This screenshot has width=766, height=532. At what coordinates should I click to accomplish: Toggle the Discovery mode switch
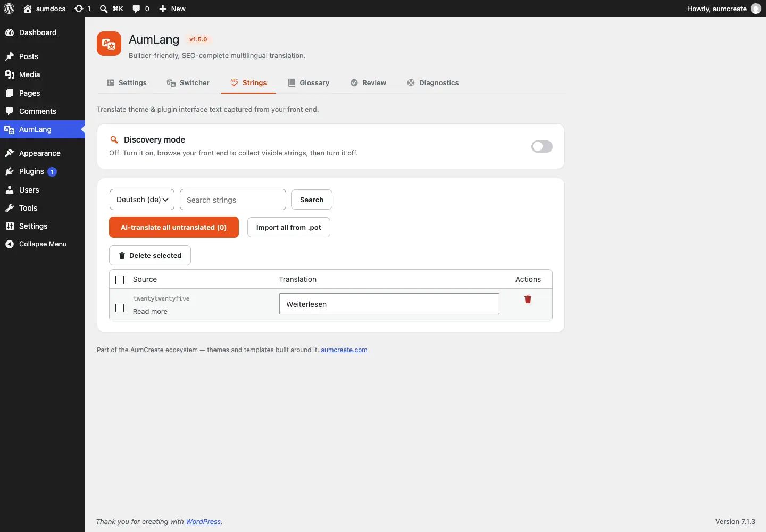point(542,146)
